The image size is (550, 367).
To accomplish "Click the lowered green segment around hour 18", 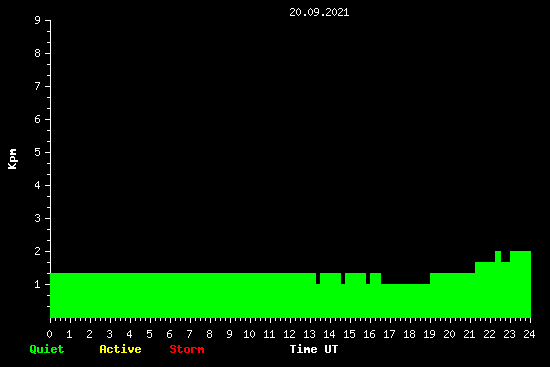I will pyautogui.click(x=405, y=301).
